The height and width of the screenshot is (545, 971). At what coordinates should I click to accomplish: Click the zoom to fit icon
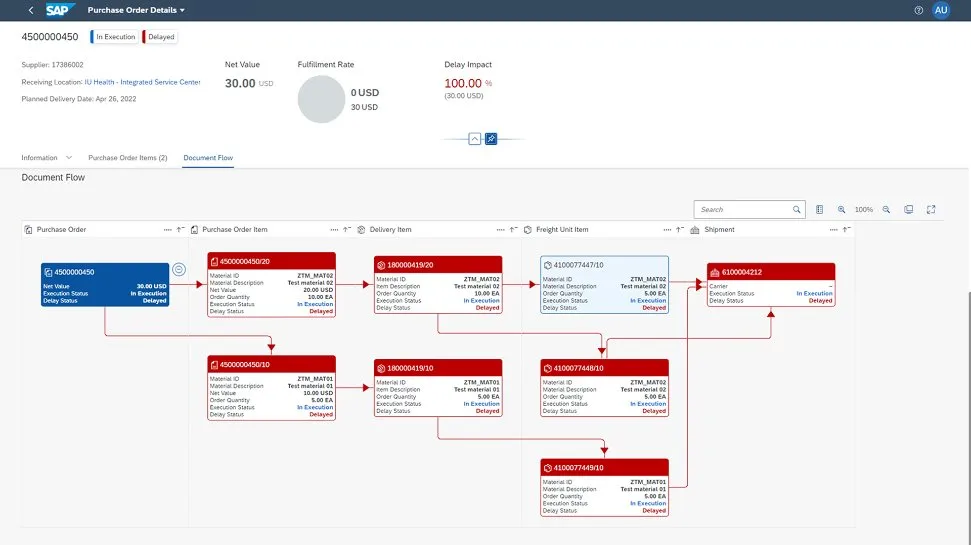point(908,210)
